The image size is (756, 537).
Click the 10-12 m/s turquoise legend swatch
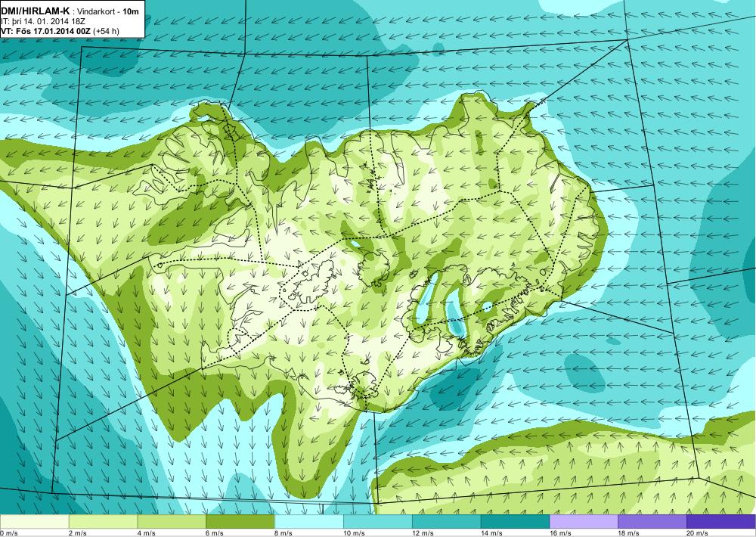[377, 522]
